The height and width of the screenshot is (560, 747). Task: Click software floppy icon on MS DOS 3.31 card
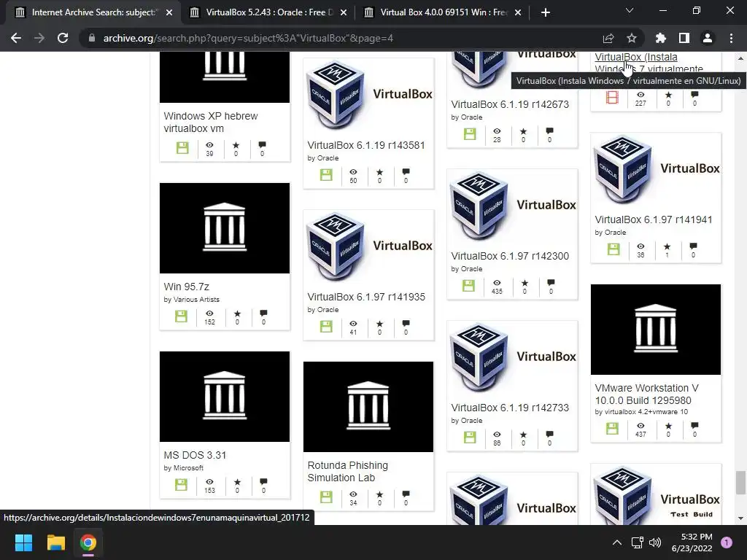[181, 485]
